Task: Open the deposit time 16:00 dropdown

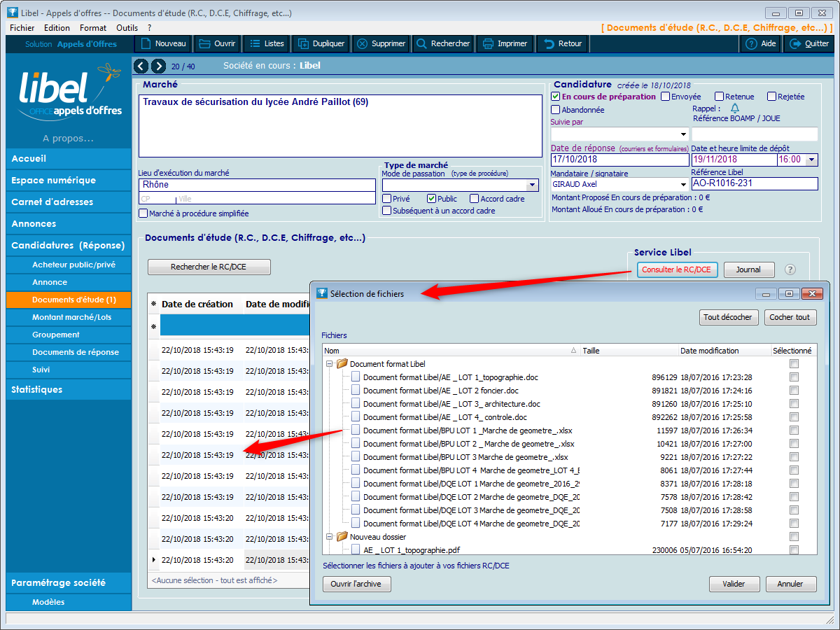Action: click(x=811, y=160)
